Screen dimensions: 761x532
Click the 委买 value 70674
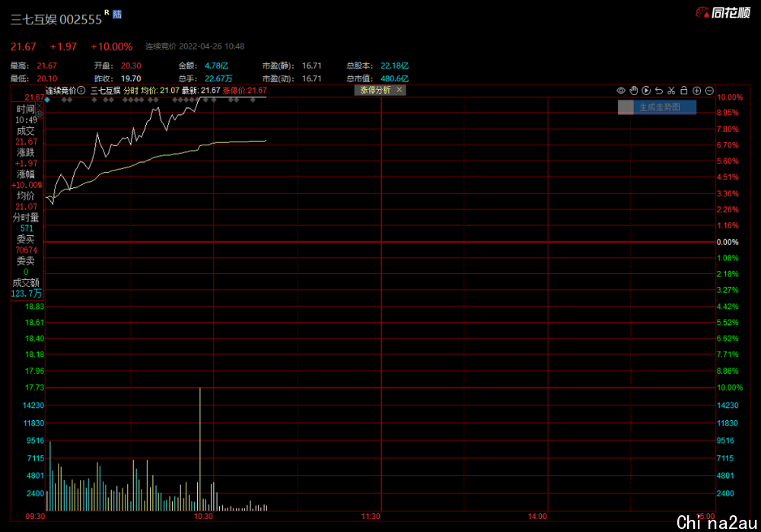pyautogui.click(x=26, y=250)
